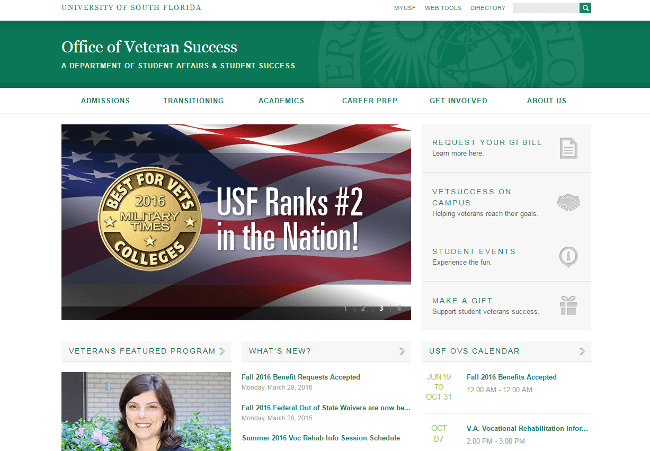This screenshot has width=650, height=451.
Task: Open Summer 2016 Voc Rehab Info Session news
Action: pyautogui.click(x=321, y=438)
